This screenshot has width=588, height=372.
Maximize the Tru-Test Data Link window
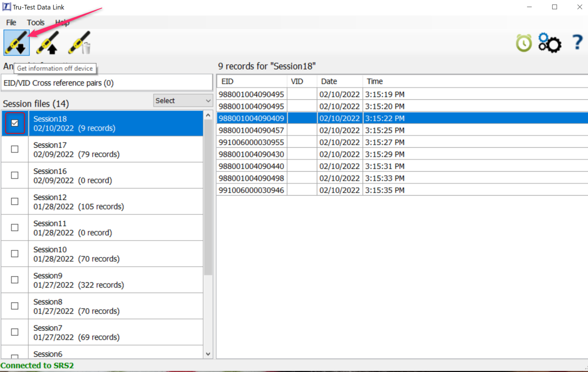[x=555, y=7]
